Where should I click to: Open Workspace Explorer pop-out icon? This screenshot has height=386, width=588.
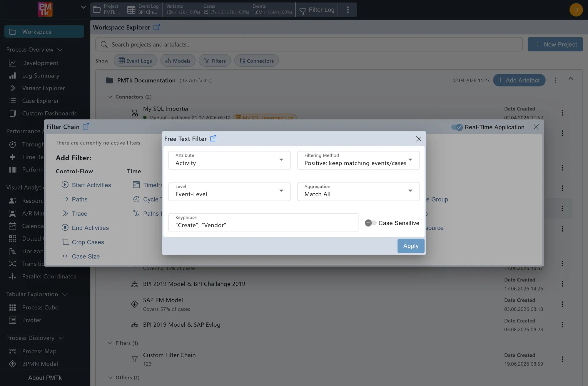pos(156,27)
